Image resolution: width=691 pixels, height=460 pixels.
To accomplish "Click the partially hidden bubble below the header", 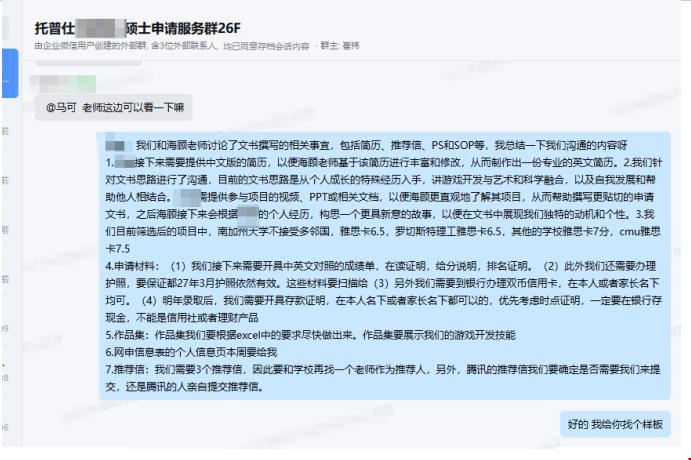I will coord(89,64).
